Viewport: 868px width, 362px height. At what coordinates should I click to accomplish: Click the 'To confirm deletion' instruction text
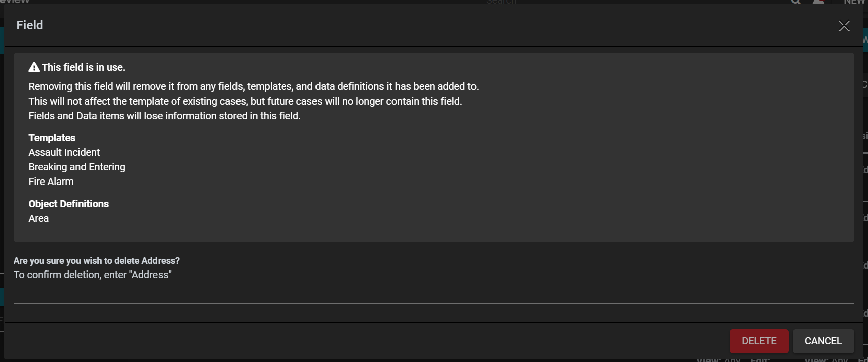(92, 275)
